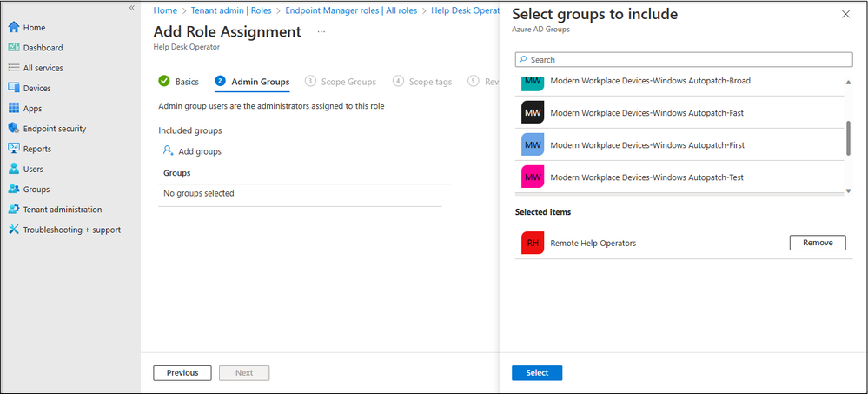
Task: Open Endpoint security in sidebar
Action: [x=55, y=129]
